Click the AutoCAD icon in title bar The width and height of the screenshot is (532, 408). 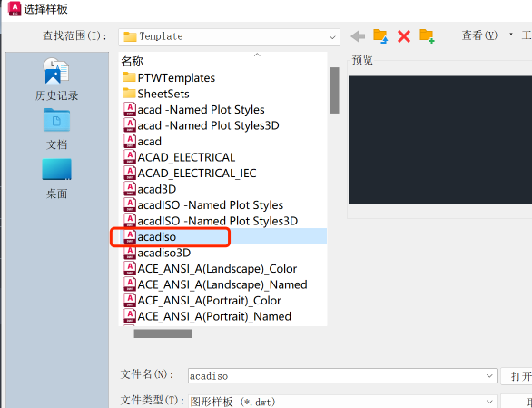pos(15,8)
